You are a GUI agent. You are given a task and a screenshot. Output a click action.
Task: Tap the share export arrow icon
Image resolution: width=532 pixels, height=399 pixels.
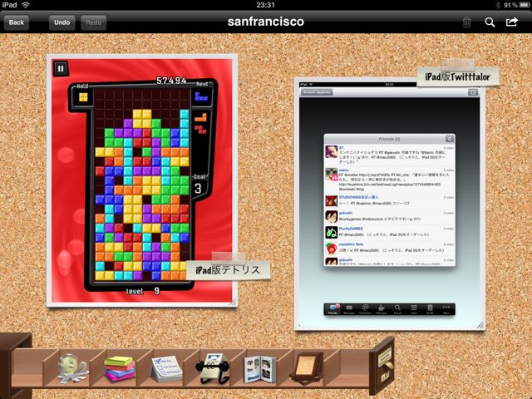tap(512, 22)
